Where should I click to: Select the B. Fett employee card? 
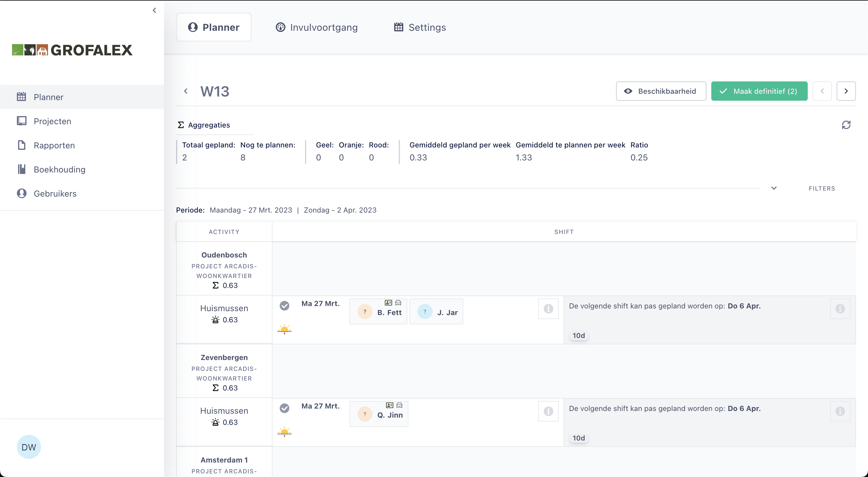(x=379, y=312)
